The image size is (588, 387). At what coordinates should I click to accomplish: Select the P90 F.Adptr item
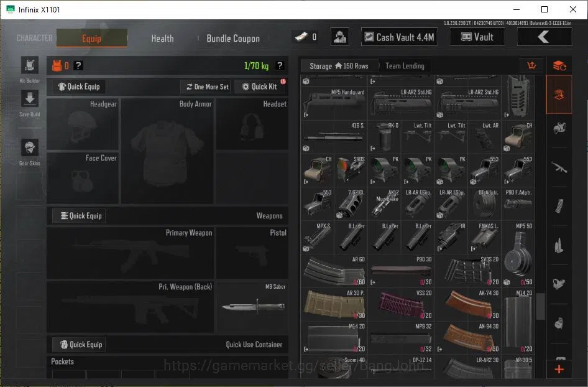tap(518, 203)
